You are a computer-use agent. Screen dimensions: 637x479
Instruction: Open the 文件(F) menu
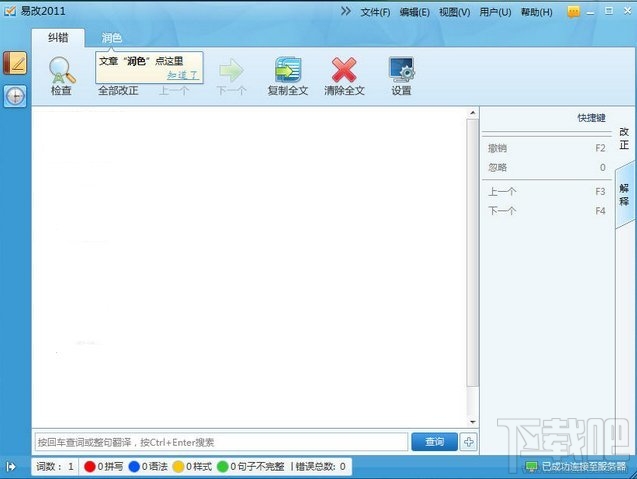(375, 12)
